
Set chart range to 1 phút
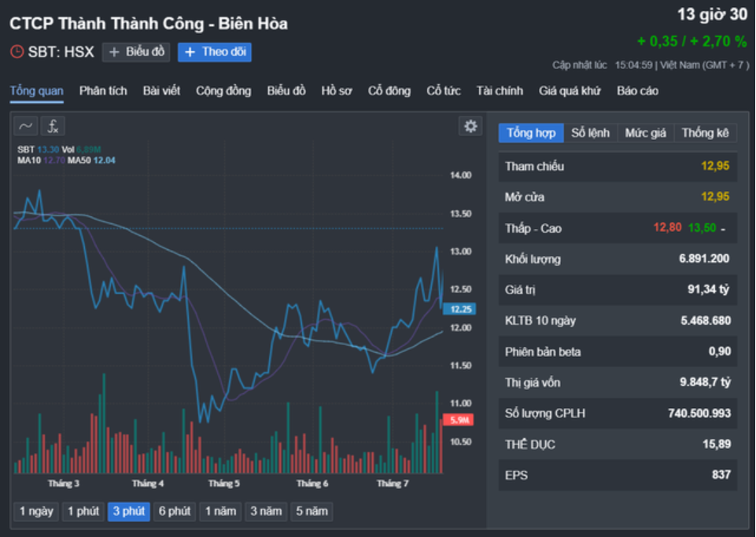click(83, 512)
